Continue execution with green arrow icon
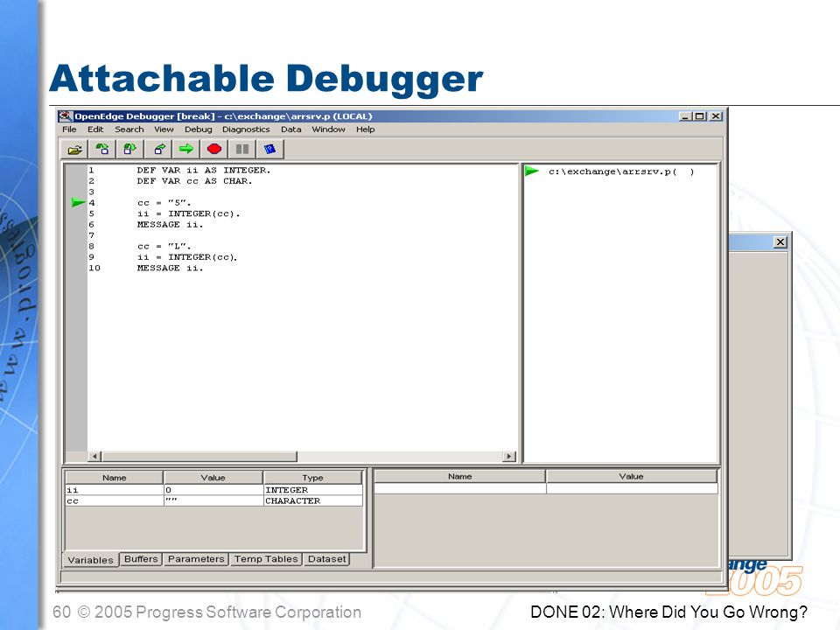840x630 pixels. click(x=185, y=149)
